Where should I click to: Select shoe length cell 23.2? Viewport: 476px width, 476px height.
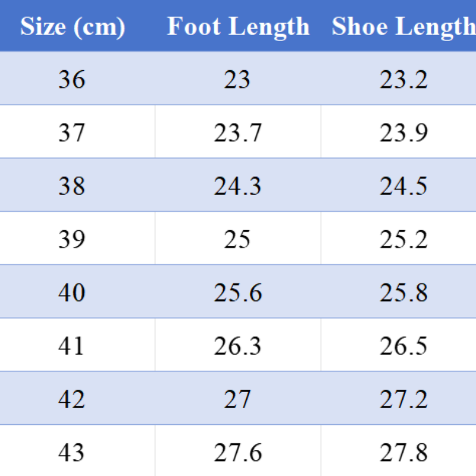403,79
